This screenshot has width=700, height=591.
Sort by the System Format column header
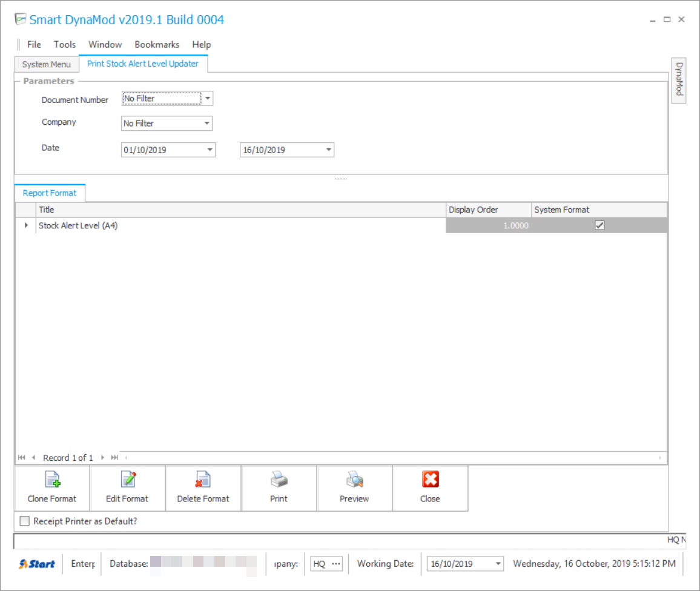pyautogui.click(x=599, y=210)
